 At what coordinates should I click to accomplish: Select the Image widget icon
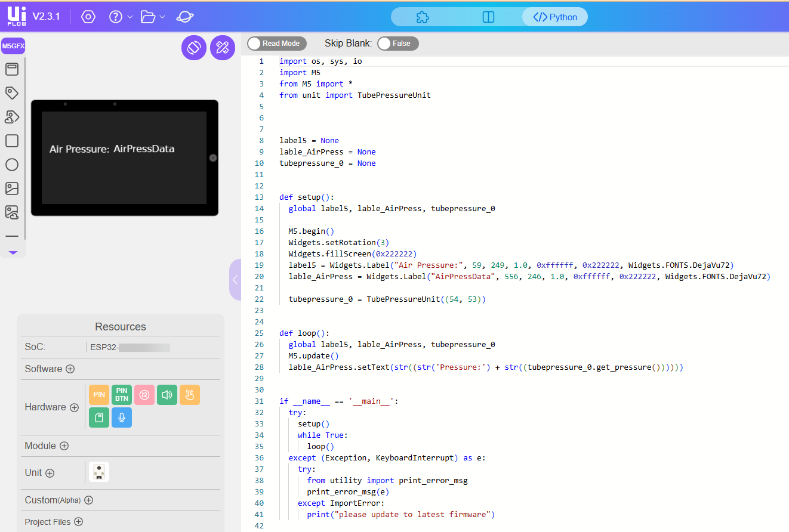[x=12, y=188]
